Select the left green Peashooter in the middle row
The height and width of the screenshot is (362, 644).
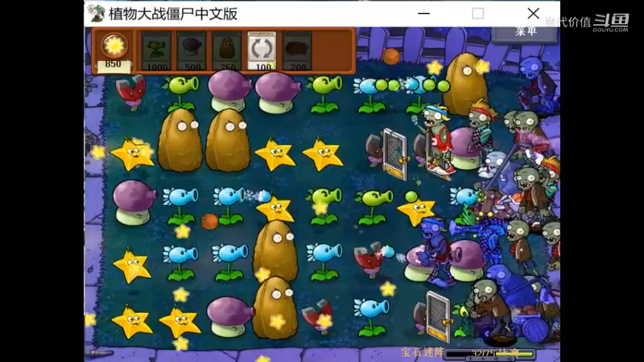324,206
